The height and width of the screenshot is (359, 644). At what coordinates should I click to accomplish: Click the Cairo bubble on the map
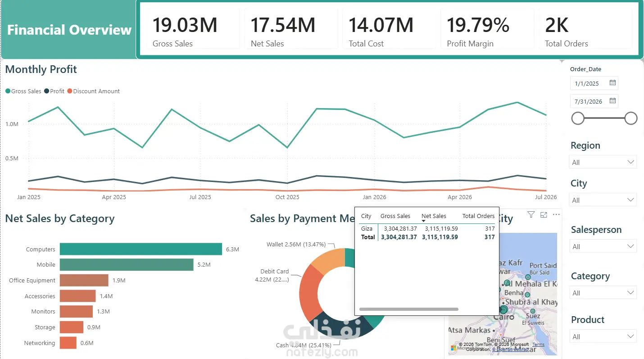(x=504, y=309)
